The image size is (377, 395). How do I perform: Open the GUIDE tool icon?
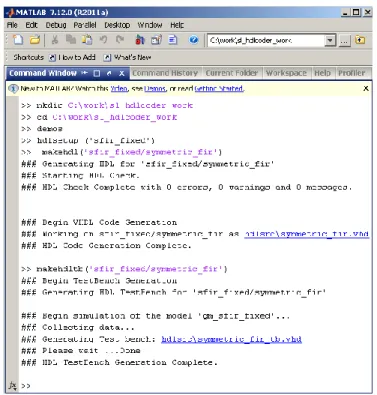click(x=156, y=40)
